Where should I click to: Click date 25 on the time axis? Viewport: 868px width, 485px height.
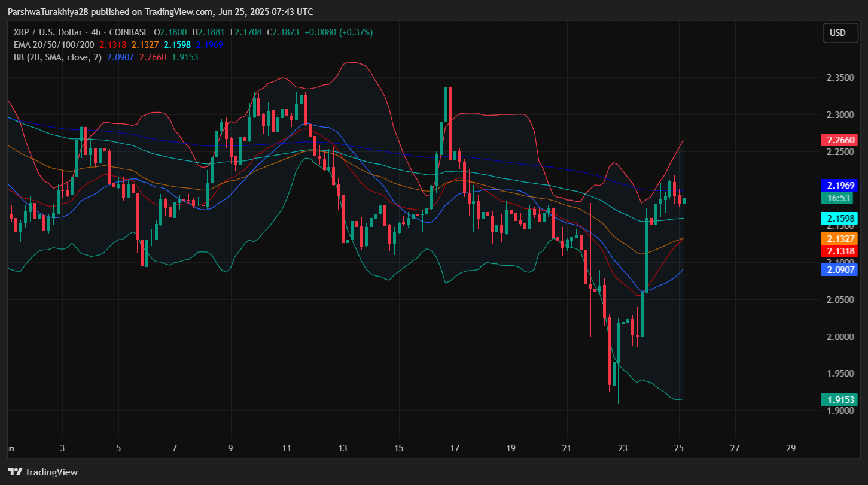pyautogui.click(x=679, y=448)
